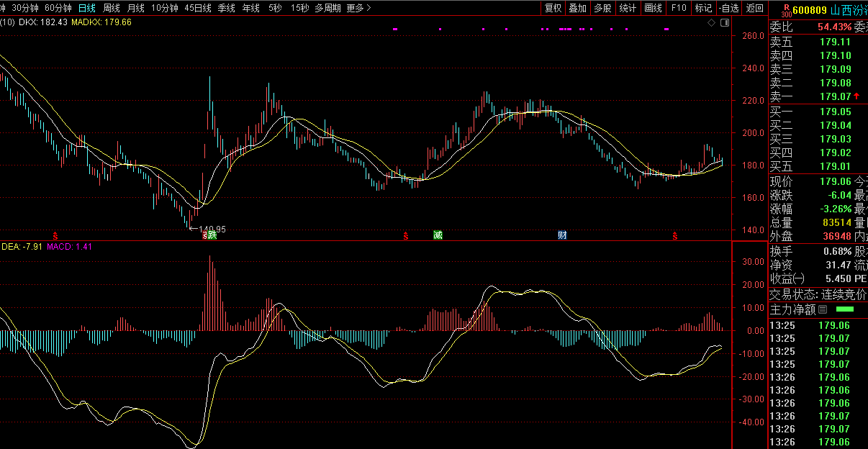Image resolution: width=868 pixels, height=449 pixels.
Task: Click the 总量 value 83514
Action: pyautogui.click(x=837, y=222)
